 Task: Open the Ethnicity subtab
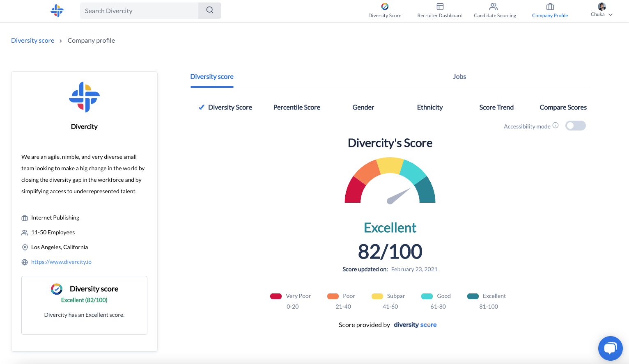pyautogui.click(x=430, y=107)
